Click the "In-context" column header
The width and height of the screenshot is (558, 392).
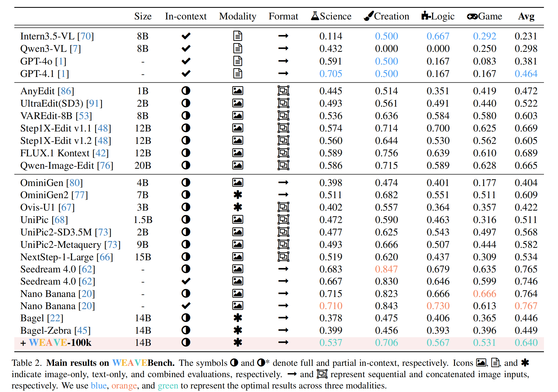(186, 16)
